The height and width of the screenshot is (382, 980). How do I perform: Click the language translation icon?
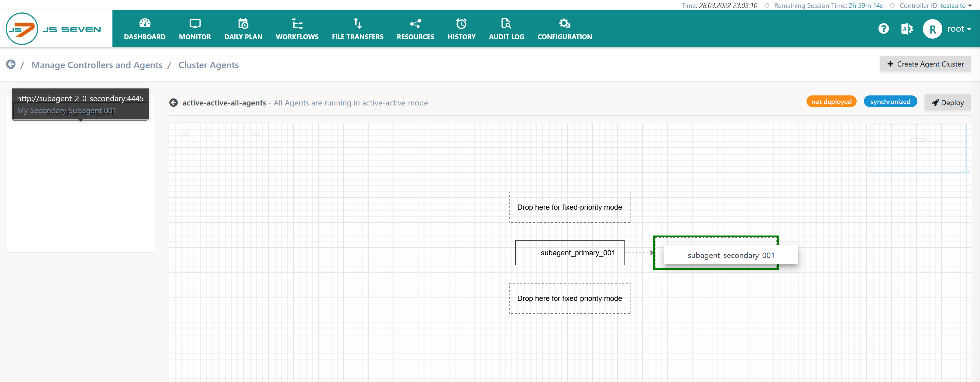coord(906,29)
